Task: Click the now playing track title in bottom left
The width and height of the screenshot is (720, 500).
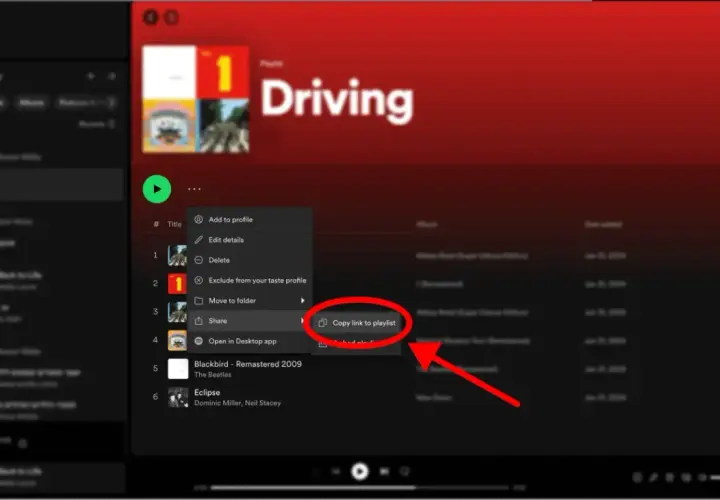Action: pyautogui.click(x=20, y=471)
